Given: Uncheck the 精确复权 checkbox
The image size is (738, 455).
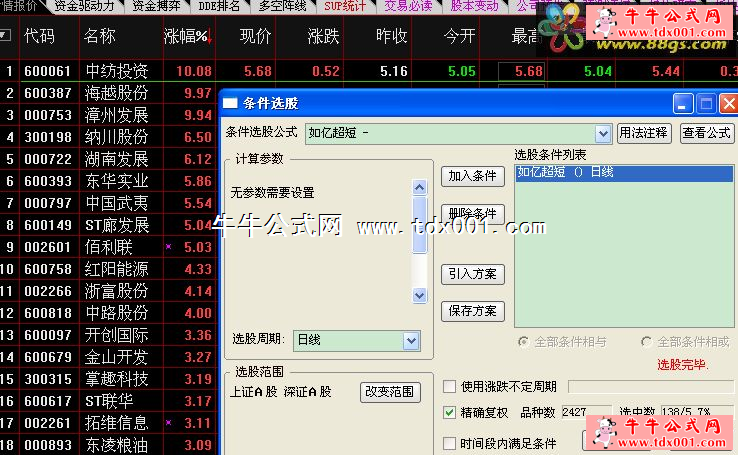Looking at the screenshot, I should [x=449, y=413].
